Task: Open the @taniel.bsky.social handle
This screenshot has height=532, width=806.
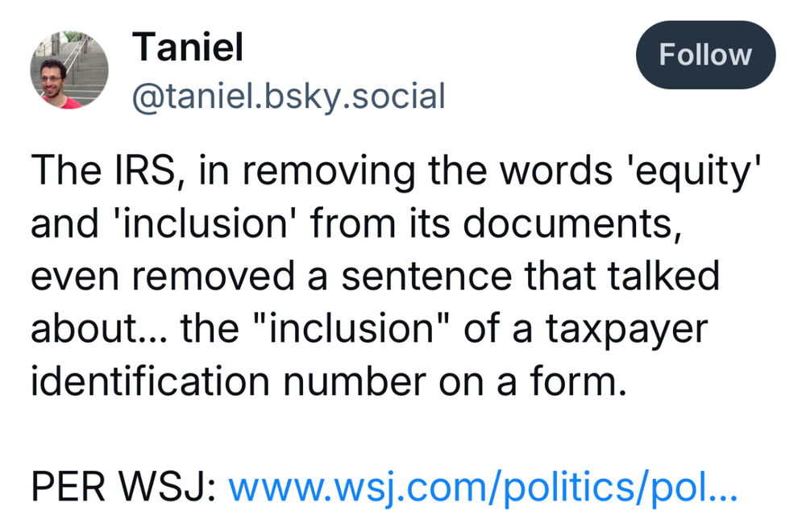Action: click(289, 97)
